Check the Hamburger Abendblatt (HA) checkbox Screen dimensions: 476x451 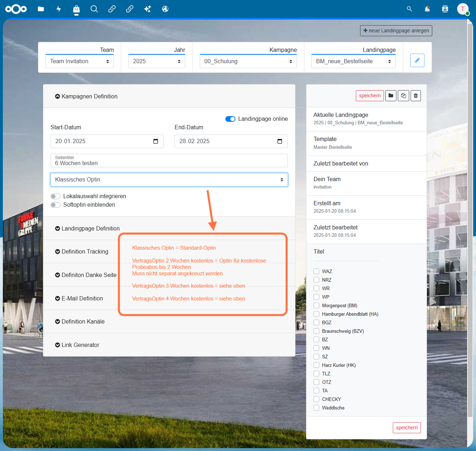tap(316, 314)
